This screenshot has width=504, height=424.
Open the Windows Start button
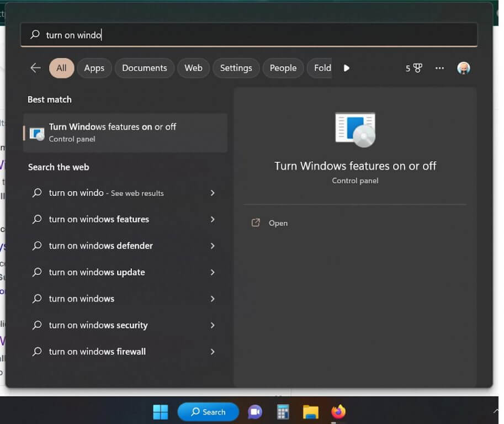click(161, 412)
